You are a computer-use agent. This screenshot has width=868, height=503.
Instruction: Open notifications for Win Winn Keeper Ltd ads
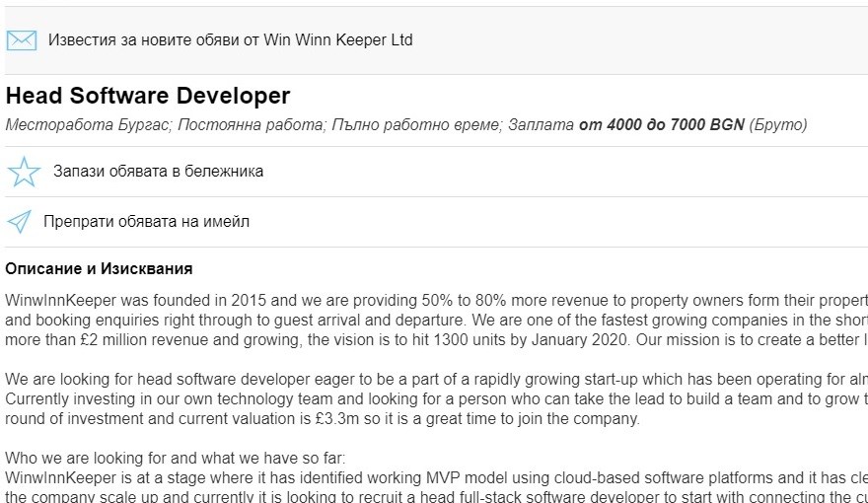click(x=230, y=40)
